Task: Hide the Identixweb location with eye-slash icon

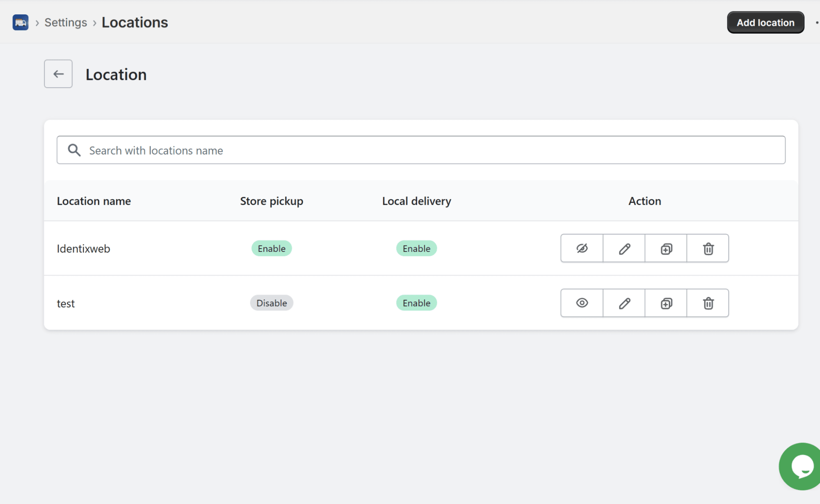Action: (x=582, y=249)
